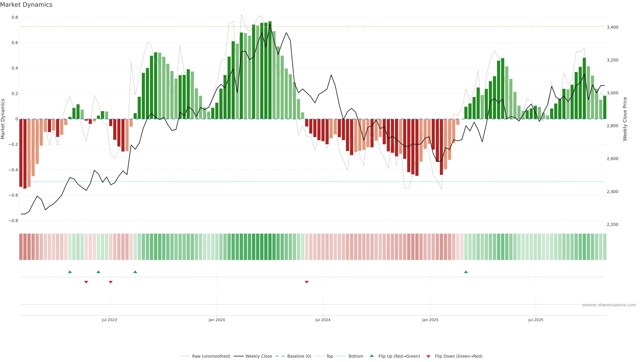Click the Flip Down red triangle legend icon

[x=428, y=356]
